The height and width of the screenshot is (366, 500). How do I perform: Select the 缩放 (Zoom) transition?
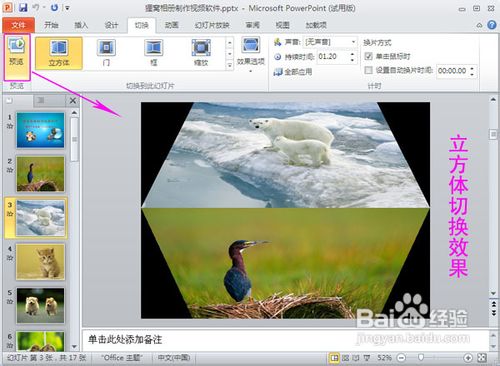pyautogui.click(x=201, y=53)
